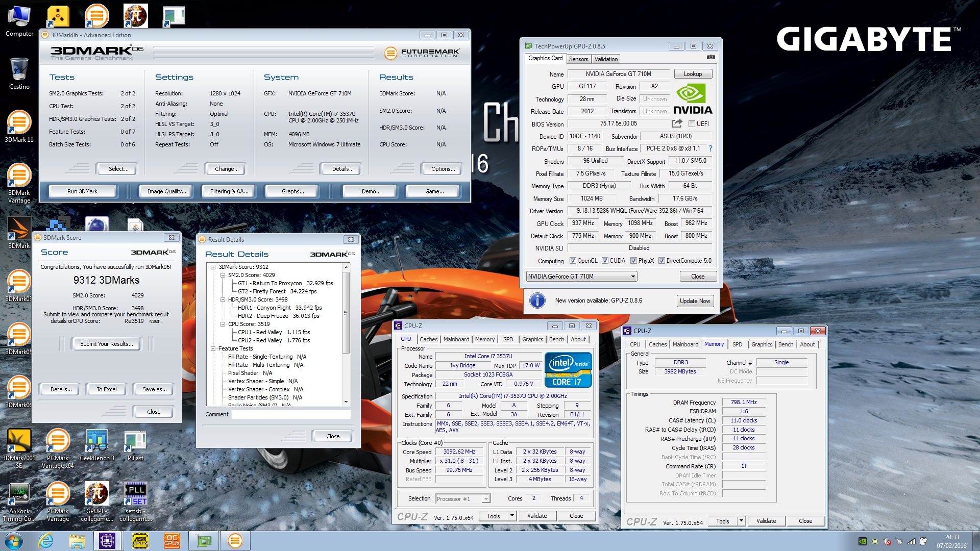Screen dimensions: 980x551
Task: Click the Update Now button in GPU-Z
Action: point(695,301)
